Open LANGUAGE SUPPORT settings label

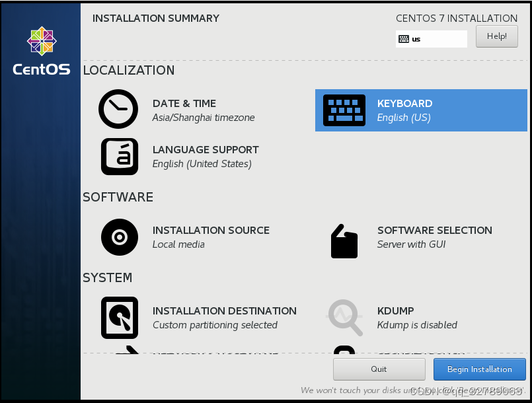pyautogui.click(x=206, y=149)
